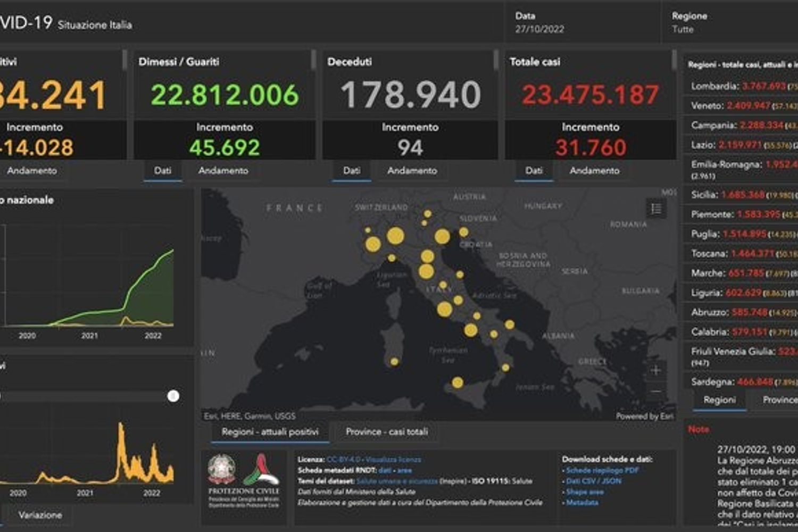This screenshot has width=798, height=532.
Task: Select the Sardinia bubble on the map
Action: click(x=394, y=362)
